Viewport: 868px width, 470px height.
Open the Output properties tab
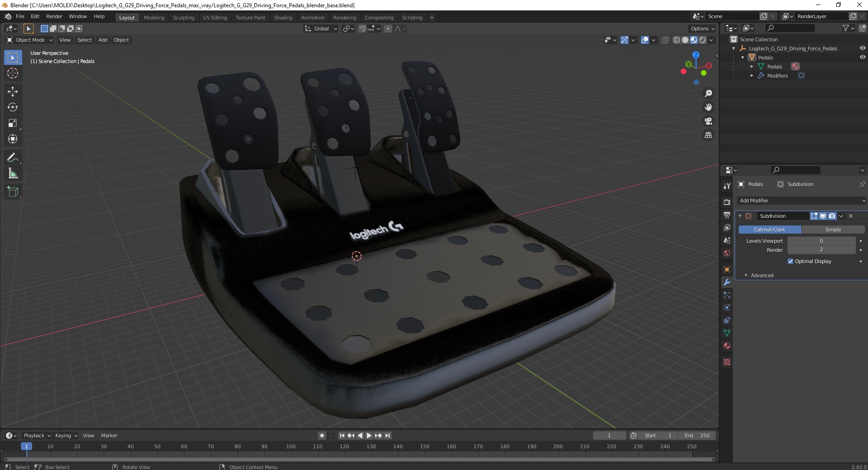(727, 215)
